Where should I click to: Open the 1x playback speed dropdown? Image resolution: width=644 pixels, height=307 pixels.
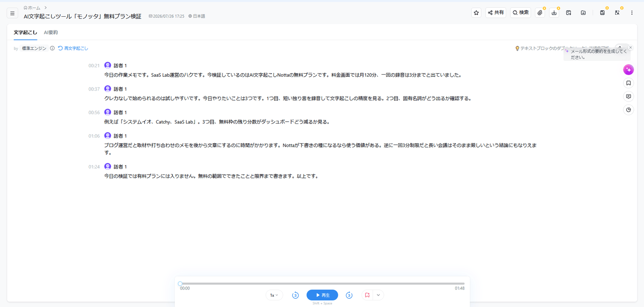(274, 295)
